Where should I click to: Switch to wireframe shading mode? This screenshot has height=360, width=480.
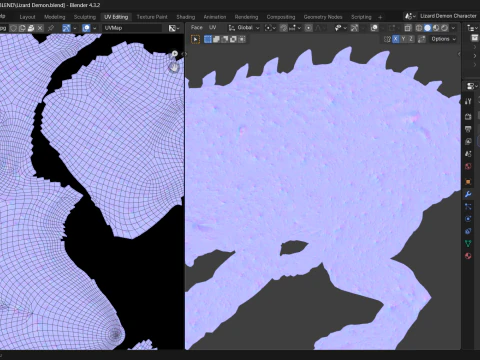click(419, 28)
